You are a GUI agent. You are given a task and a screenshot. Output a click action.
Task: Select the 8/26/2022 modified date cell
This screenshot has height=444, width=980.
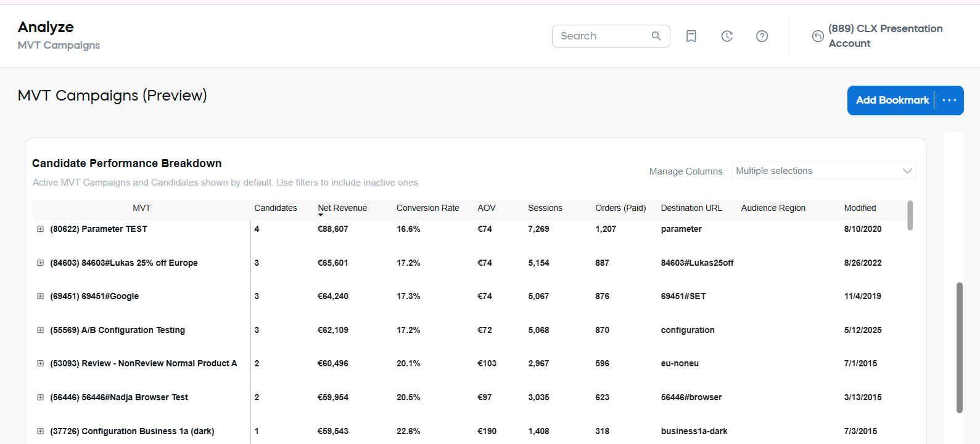[863, 263]
